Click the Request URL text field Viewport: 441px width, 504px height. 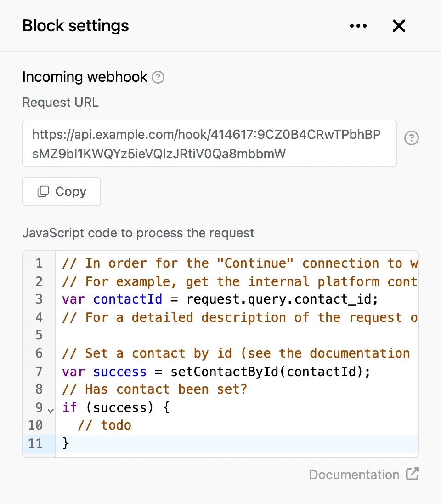click(x=209, y=143)
